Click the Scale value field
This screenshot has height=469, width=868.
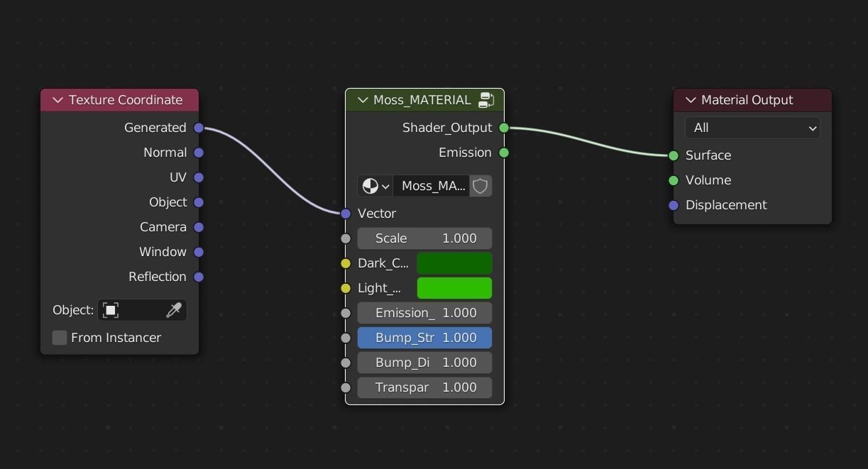[x=424, y=238]
